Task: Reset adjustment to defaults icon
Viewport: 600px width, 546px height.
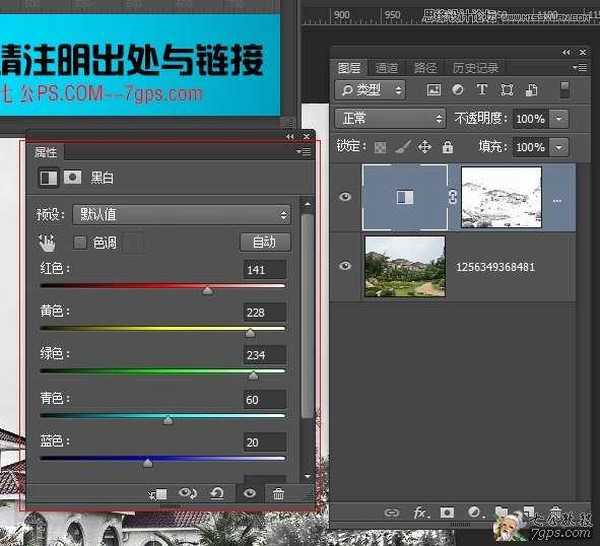Action: click(216, 493)
